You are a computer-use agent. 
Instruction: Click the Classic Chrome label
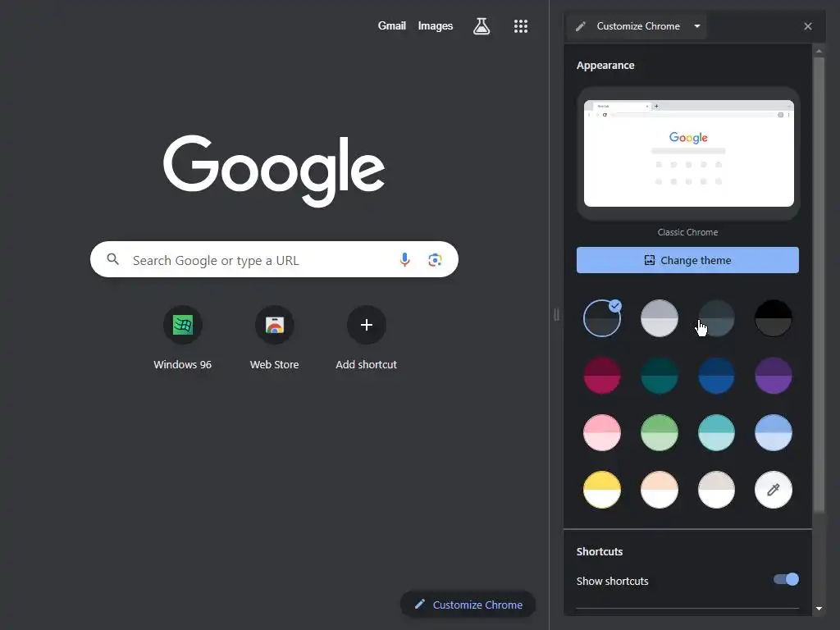point(687,232)
